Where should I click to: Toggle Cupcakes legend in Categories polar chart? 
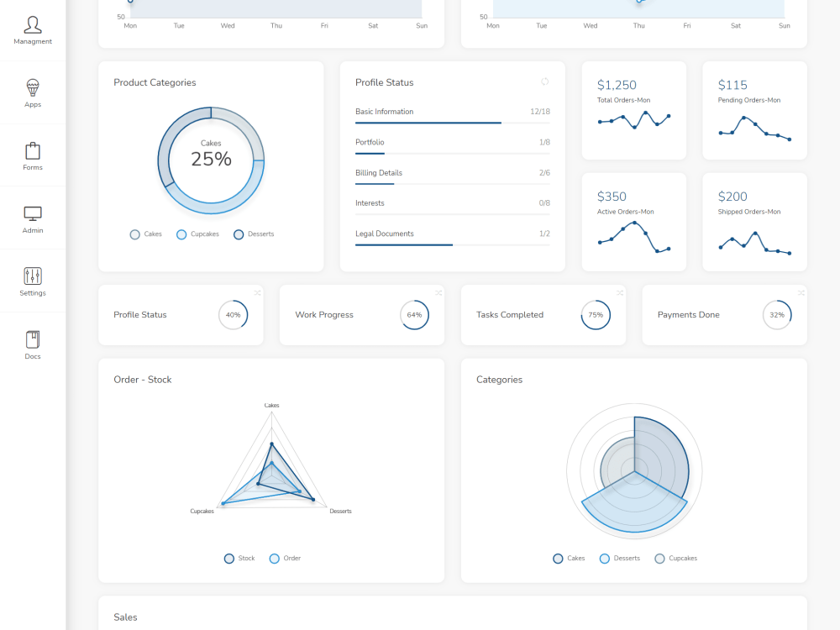676,559
